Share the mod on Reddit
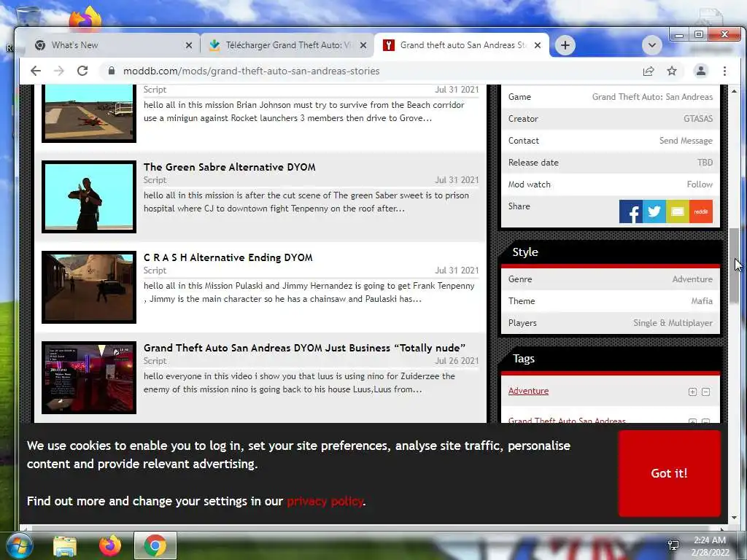Image resolution: width=747 pixels, height=560 pixels. (x=701, y=211)
